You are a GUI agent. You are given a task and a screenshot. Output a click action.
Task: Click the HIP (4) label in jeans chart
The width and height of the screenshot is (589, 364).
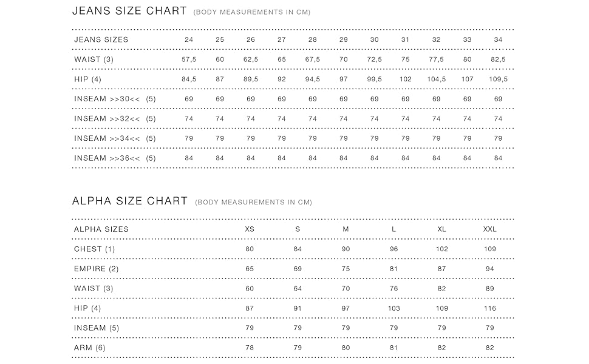coord(87,79)
